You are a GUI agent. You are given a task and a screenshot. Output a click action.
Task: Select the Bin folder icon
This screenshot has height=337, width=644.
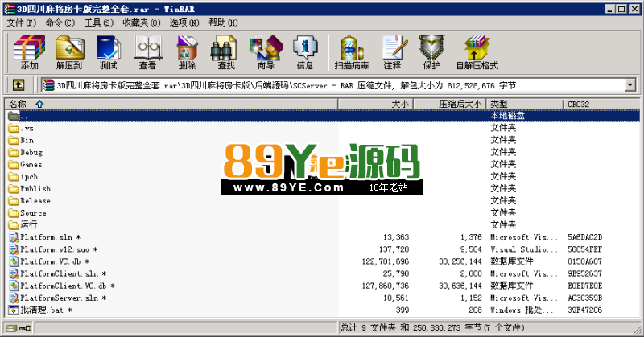[x=14, y=141]
